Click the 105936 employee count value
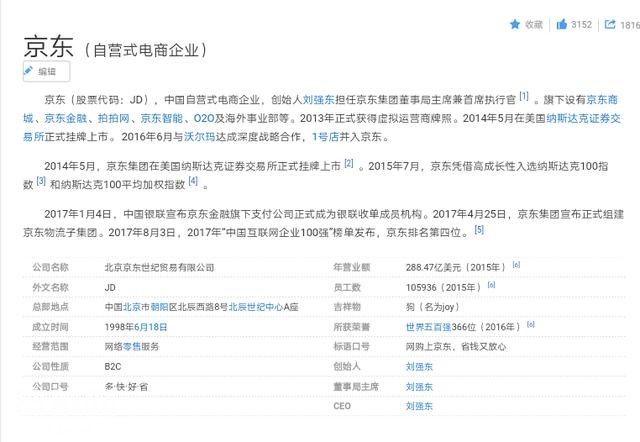This screenshot has width=640, height=442. pyautogui.click(x=421, y=288)
